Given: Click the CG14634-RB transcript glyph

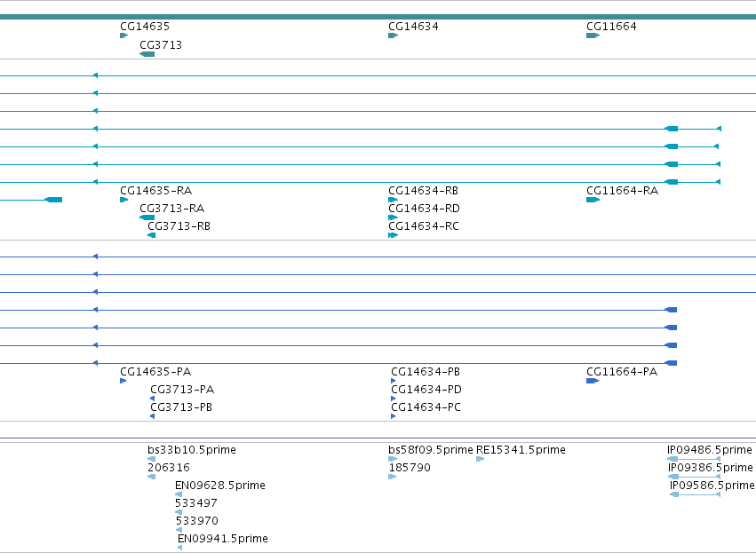Looking at the screenshot, I should click(393, 200).
